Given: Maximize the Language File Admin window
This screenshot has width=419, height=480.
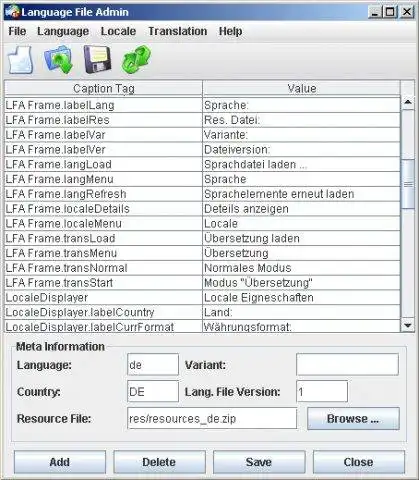Looking at the screenshot, I should click(390, 12).
